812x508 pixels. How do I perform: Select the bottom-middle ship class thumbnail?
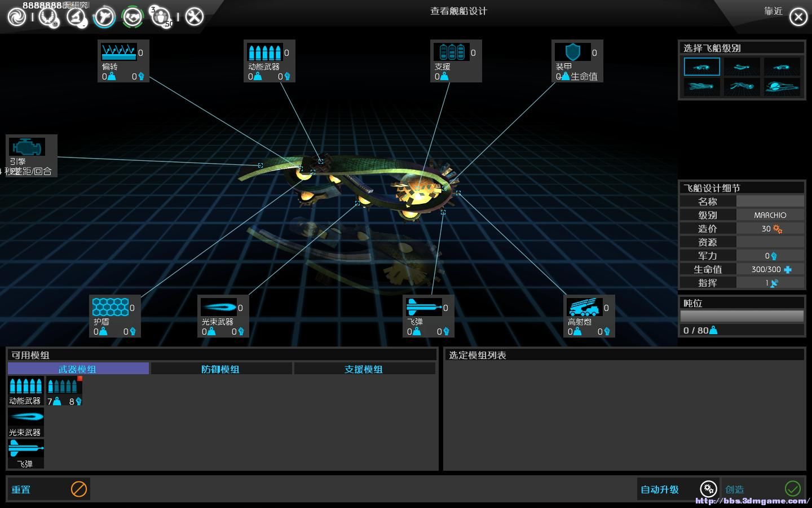[x=742, y=87]
